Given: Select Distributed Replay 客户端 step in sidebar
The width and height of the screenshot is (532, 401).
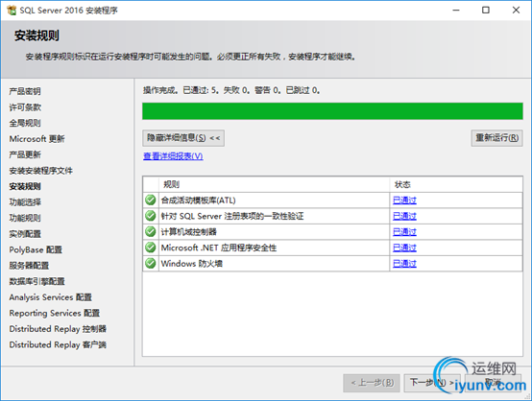Looking at the screenshot, I should (x=58, y=344).
